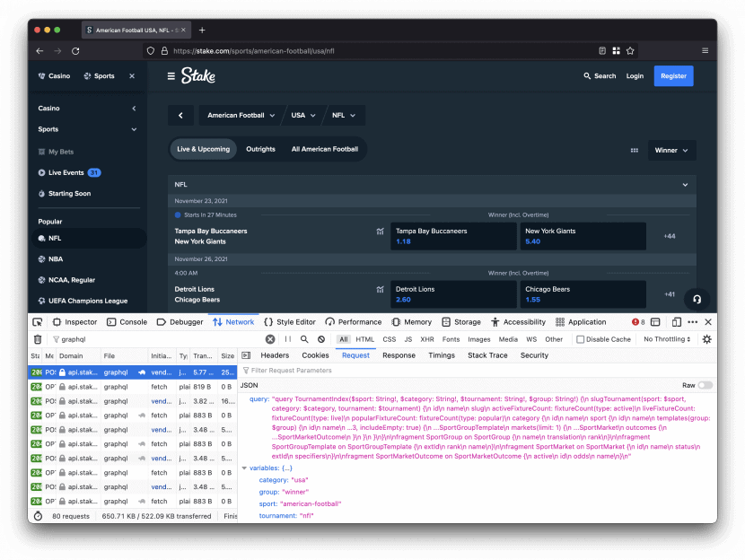The image size is (745, 560).
Task: Open a new browser tab
Action: 202,30
